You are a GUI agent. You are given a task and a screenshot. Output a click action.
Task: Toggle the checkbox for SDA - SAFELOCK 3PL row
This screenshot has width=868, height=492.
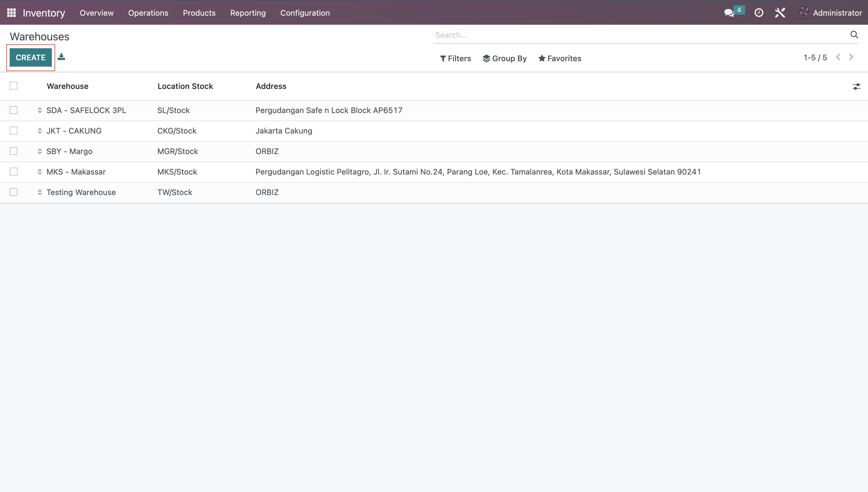14,110
